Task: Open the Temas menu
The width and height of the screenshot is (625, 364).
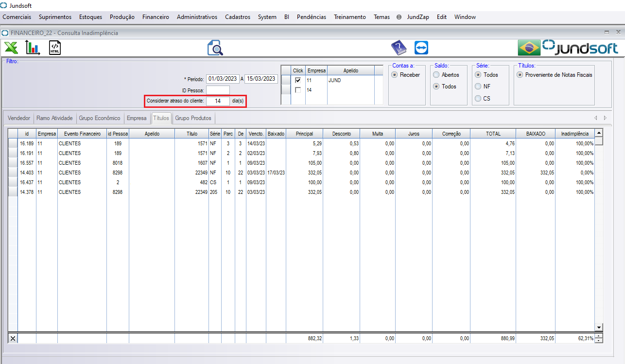Action: [x=382, y=17]
